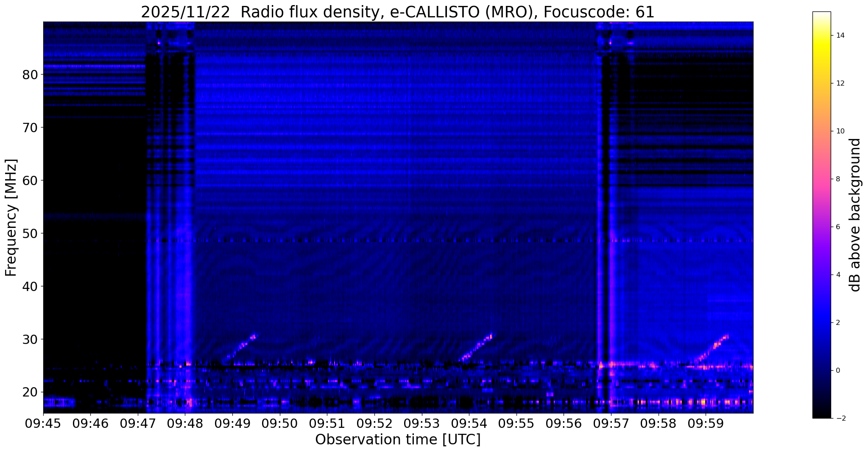Click the 70 MHz frequency tick label
The image size is (868, 452).
[x=30, y=128]
